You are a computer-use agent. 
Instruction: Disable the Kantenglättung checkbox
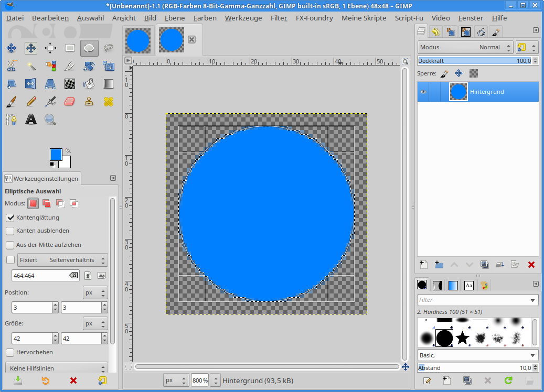10,217
